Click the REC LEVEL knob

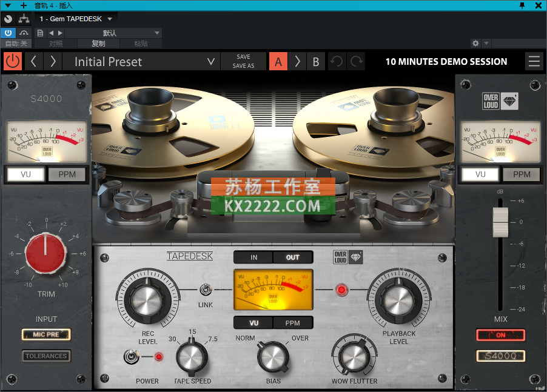click(147, 299)
